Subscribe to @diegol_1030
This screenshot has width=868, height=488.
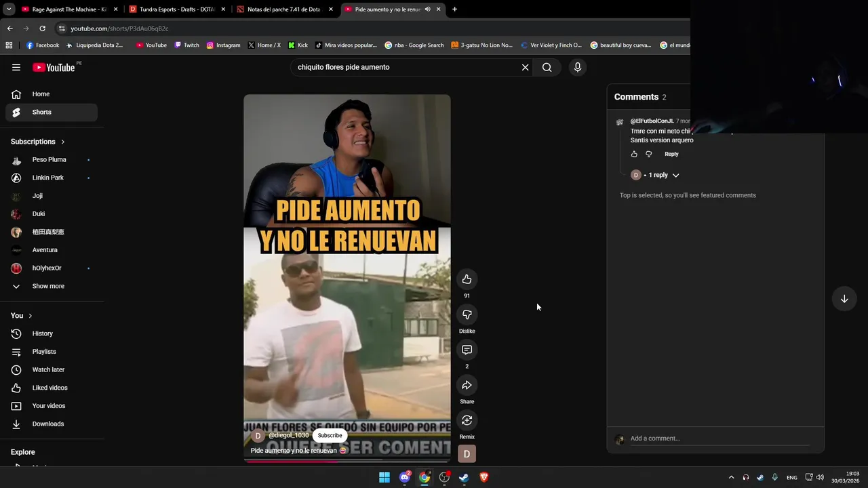tap(330, 436)
